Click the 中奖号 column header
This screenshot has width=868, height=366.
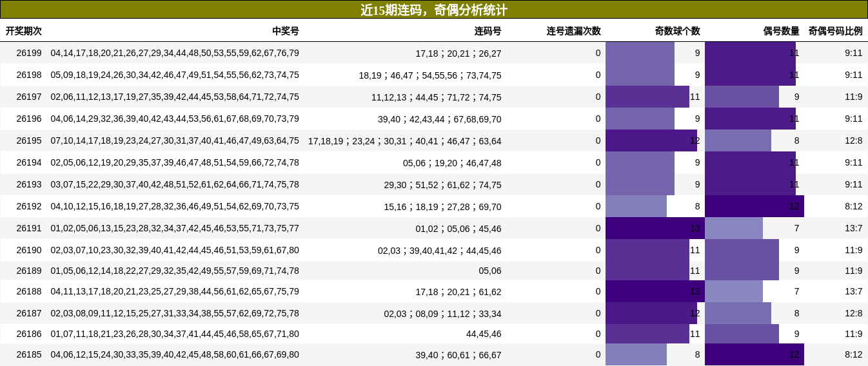(x=286, y=31)
